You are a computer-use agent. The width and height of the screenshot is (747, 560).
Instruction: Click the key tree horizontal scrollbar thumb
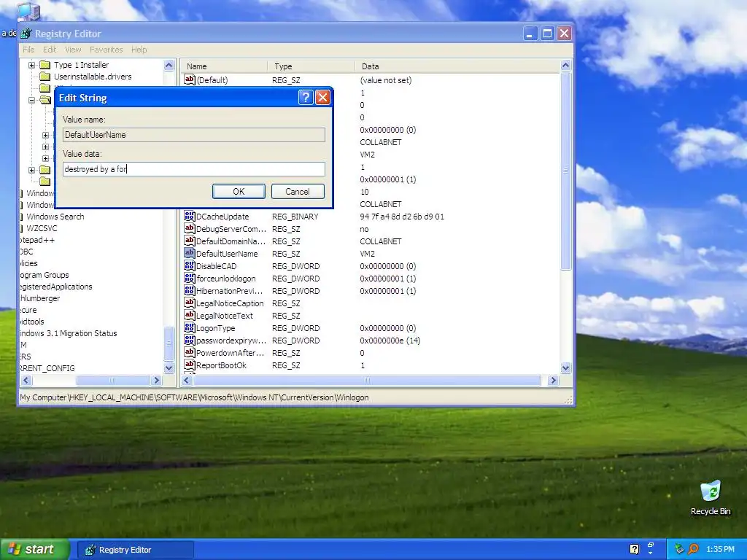112,380
